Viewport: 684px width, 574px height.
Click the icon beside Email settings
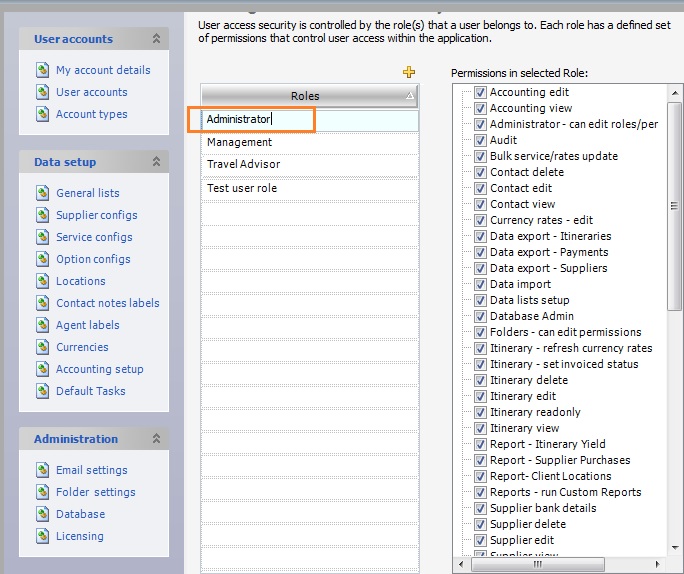pos(42,470)
